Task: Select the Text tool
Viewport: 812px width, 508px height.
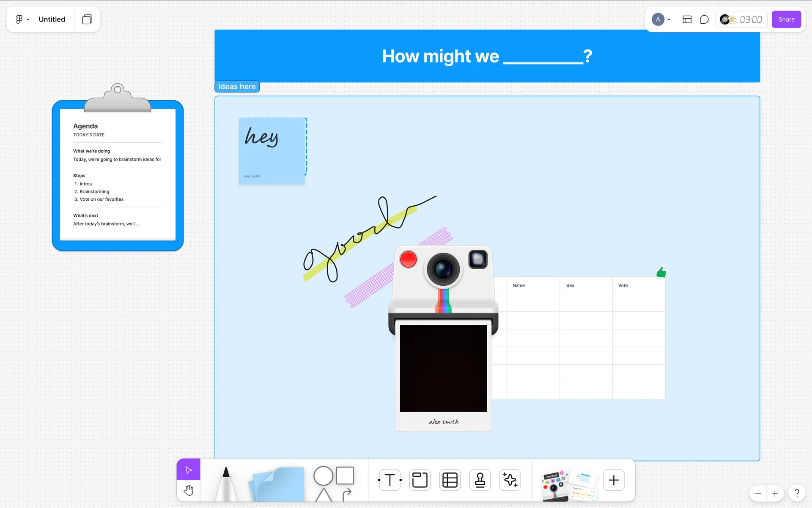Action: [x=390, y=480]
